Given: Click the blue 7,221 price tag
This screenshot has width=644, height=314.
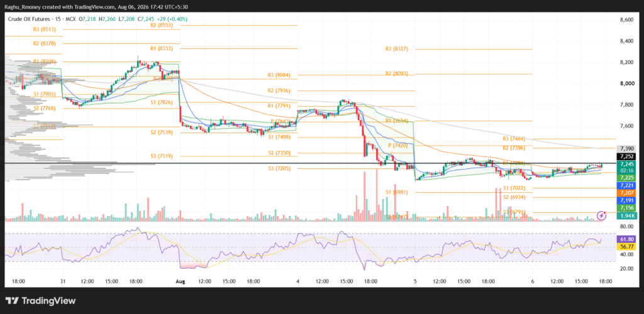Looking at the screenshot, I should [627, 186].
